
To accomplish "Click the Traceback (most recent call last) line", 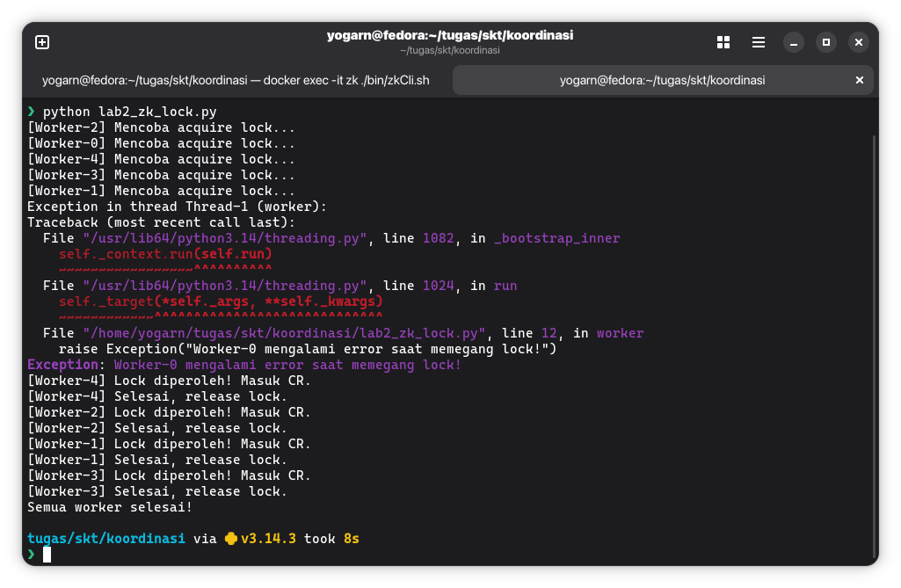I will (x=161, y=222).
